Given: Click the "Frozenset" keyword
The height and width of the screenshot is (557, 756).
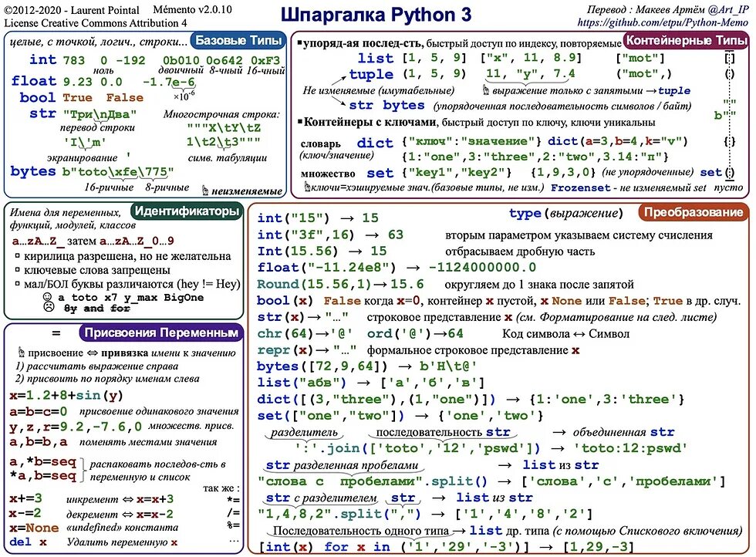Looking at the screenshot, I should click(580, 188).
